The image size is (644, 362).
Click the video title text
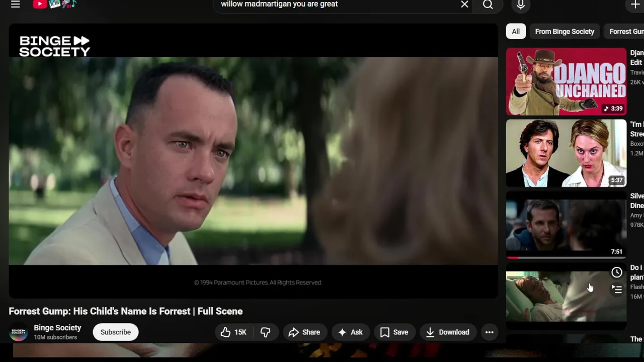coord(126,311)
